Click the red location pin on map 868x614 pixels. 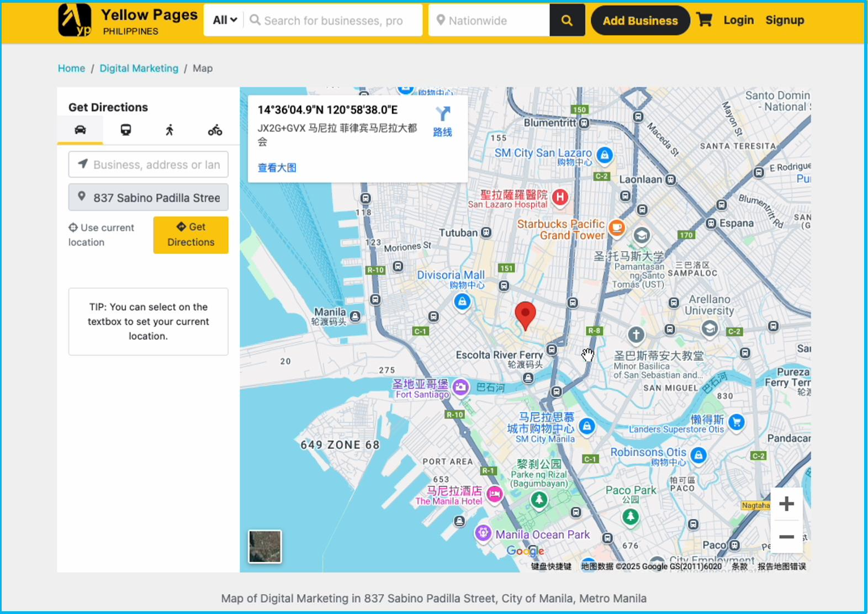(525, 315)
